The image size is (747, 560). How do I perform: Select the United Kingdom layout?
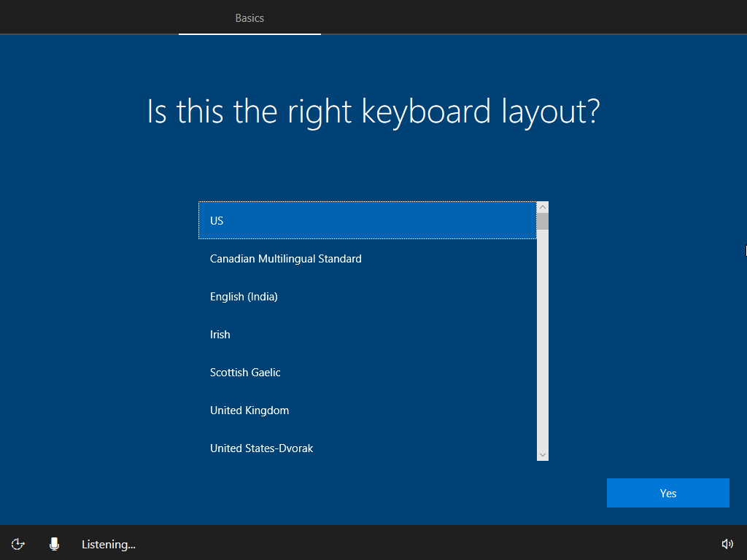coord(368,411)
